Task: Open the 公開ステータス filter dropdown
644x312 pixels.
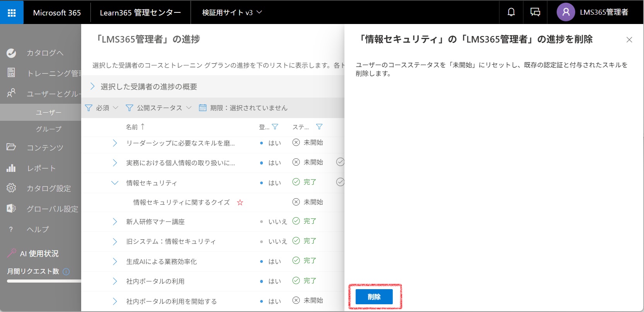Action: click(158, 108)
